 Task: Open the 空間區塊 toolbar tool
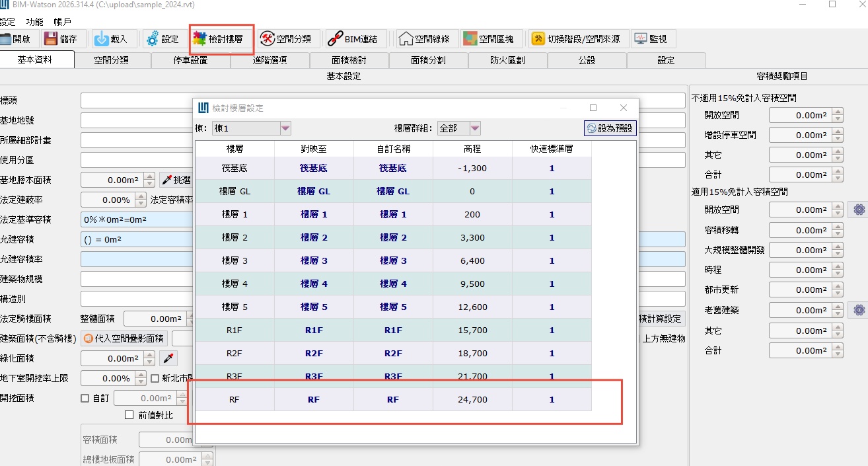click(x=491, y=39)
